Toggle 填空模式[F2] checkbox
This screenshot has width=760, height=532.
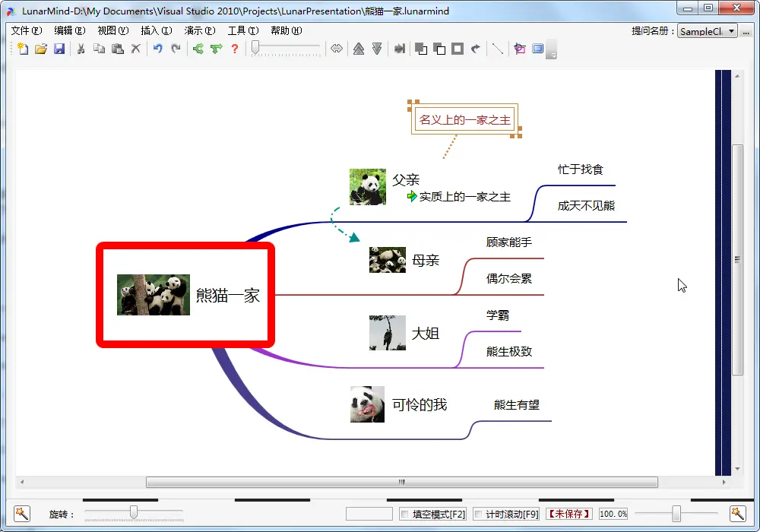[x=404, y=514]
